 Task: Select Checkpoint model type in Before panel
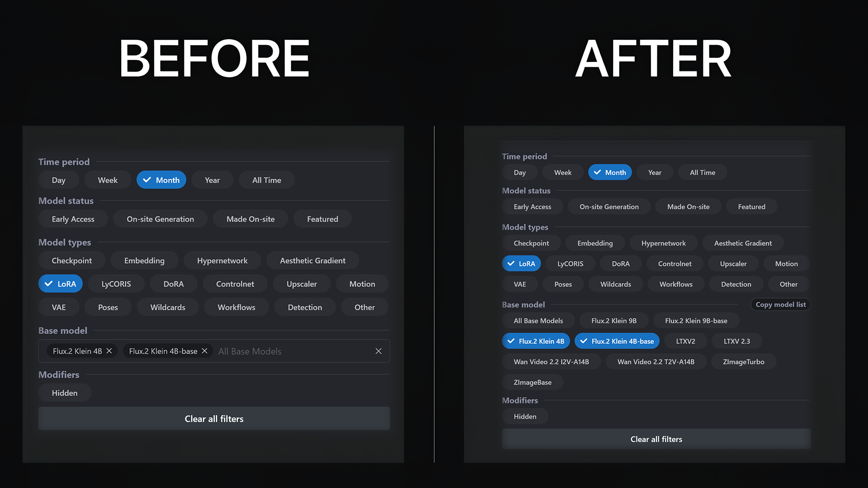(x=72, y=260)
